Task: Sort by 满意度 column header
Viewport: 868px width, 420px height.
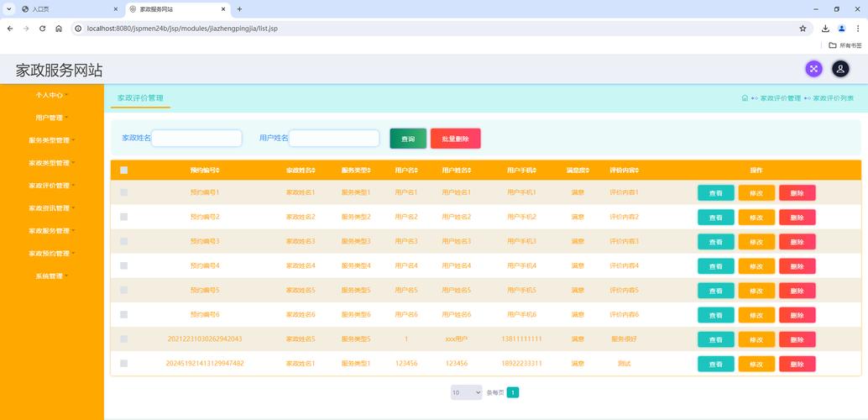Action: [578, 171]
